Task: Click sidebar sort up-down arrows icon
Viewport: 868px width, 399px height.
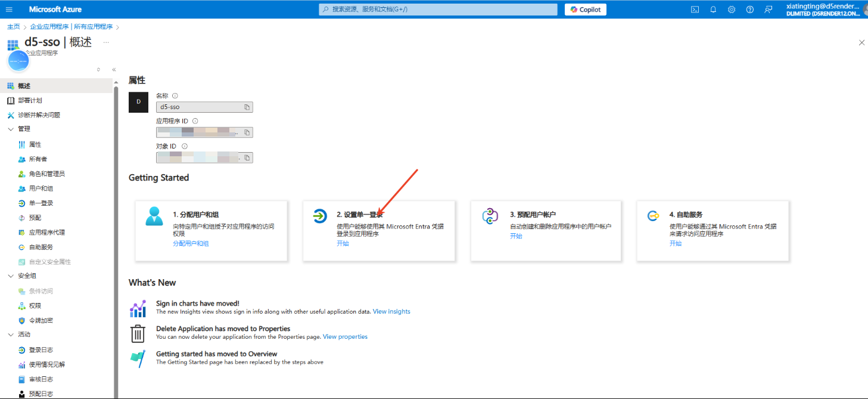Action: 99,70
